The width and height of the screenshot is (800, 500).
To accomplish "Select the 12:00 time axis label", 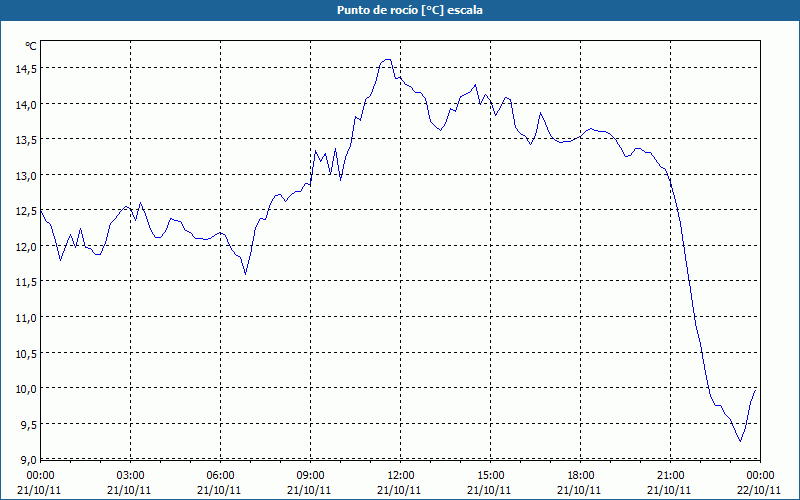I will click(x=401, y=476).
